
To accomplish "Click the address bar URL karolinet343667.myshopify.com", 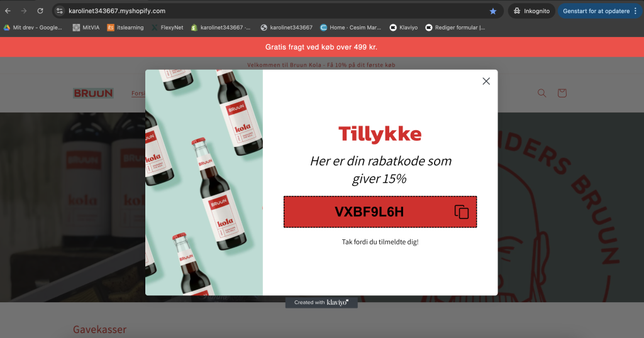I will point(117,11).
